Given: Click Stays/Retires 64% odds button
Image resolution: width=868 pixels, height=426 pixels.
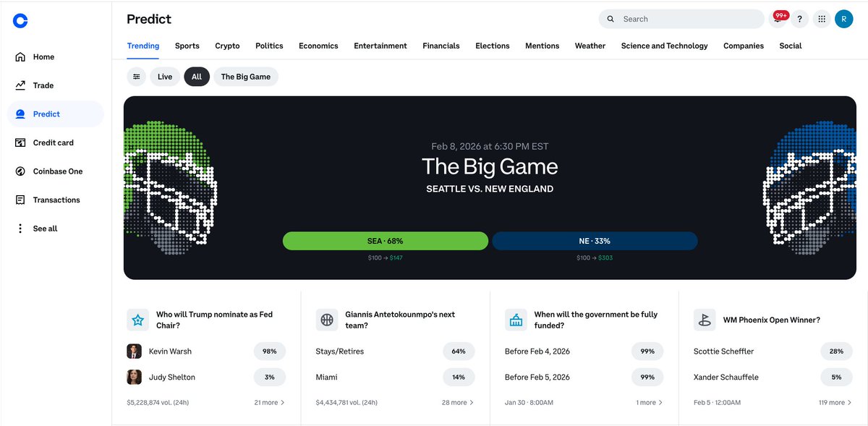Looking at the screenshot, I should (459, 352).
